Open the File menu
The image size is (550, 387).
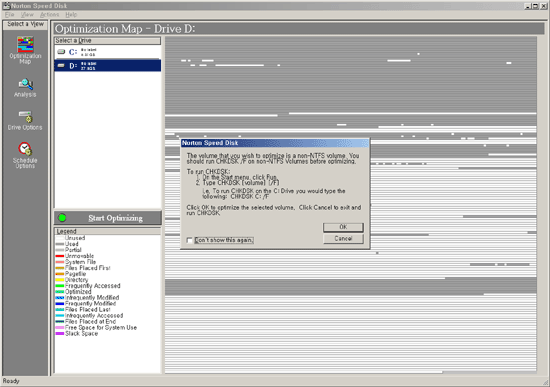click(x=9, y=14)
